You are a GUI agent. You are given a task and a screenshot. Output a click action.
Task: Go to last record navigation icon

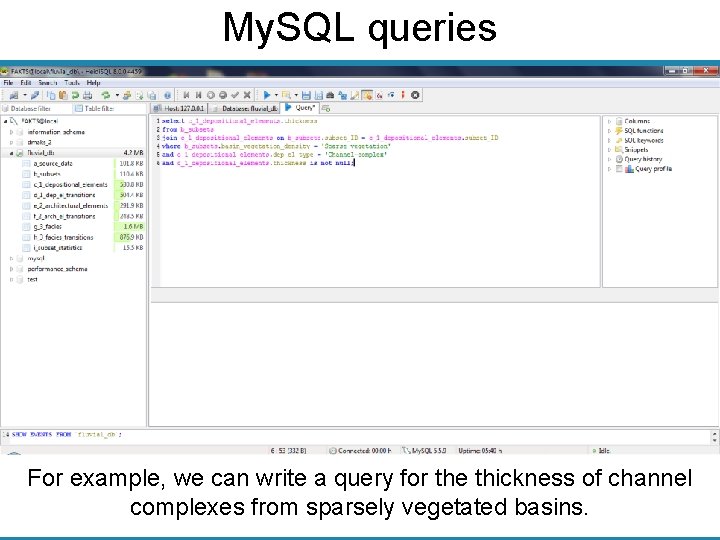coord(198,95)
